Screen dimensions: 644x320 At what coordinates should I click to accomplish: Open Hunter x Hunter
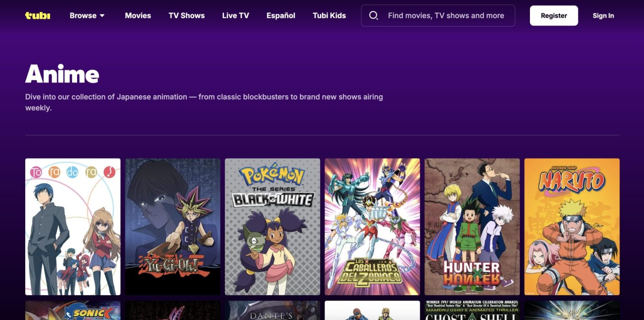tap(472, 226)
